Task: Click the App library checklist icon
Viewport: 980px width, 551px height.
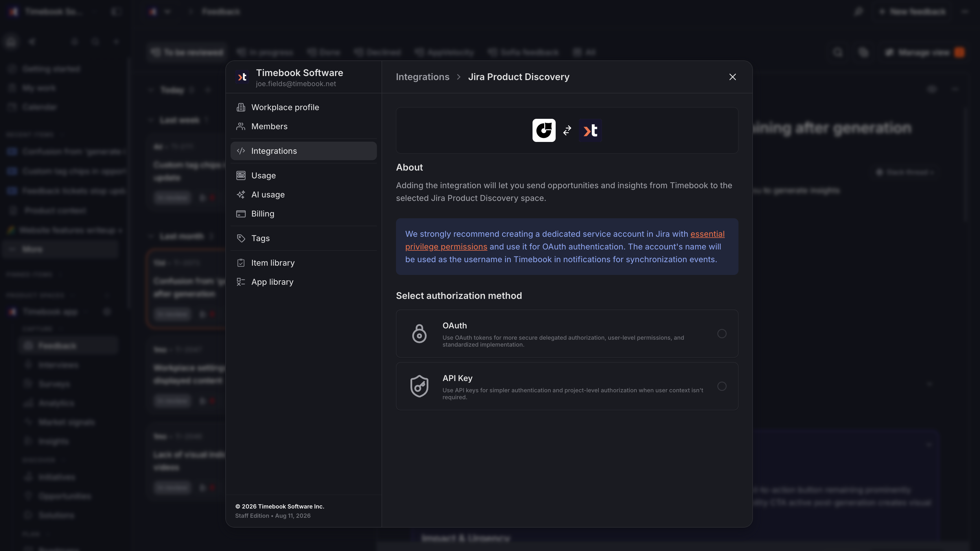Action: click(x=241, y=282)
